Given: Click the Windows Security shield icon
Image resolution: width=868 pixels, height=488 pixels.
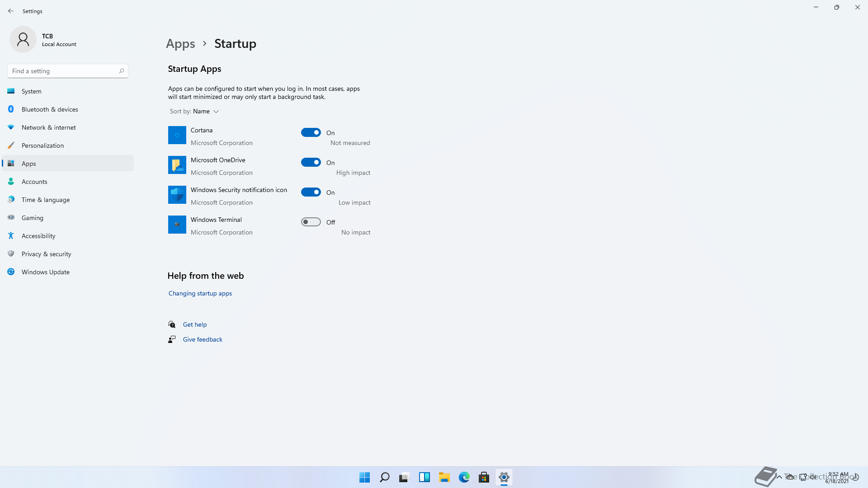Looking at the screenshot, I should (177, 195).
